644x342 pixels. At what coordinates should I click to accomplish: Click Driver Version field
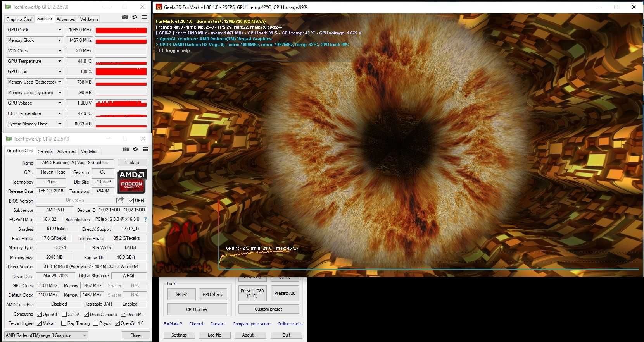tap(91, 266)
